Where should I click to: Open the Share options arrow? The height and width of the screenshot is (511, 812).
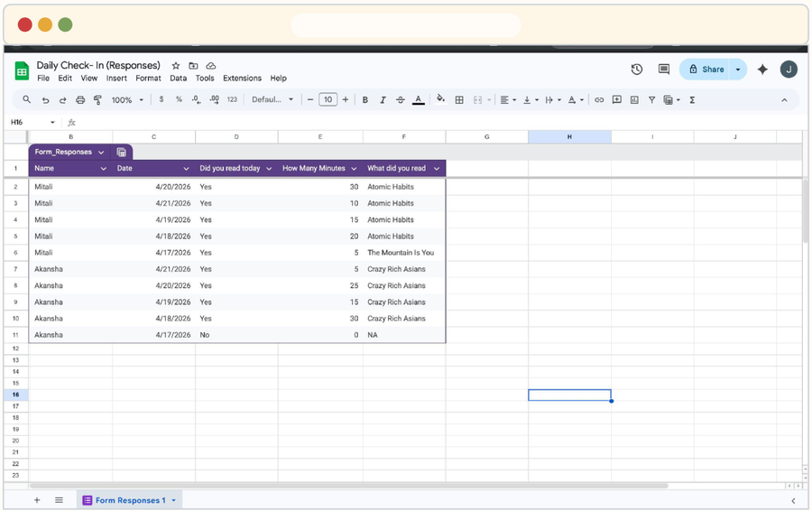738,70
